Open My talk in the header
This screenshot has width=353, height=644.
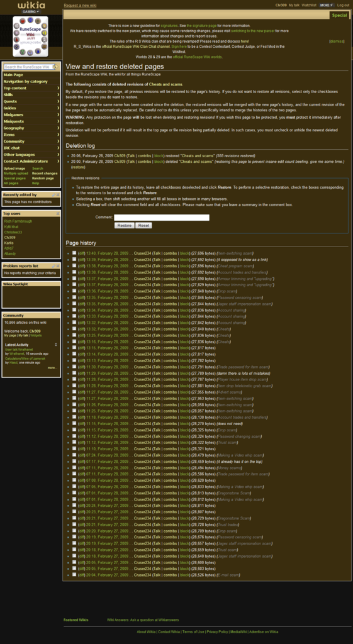[294, 5]
